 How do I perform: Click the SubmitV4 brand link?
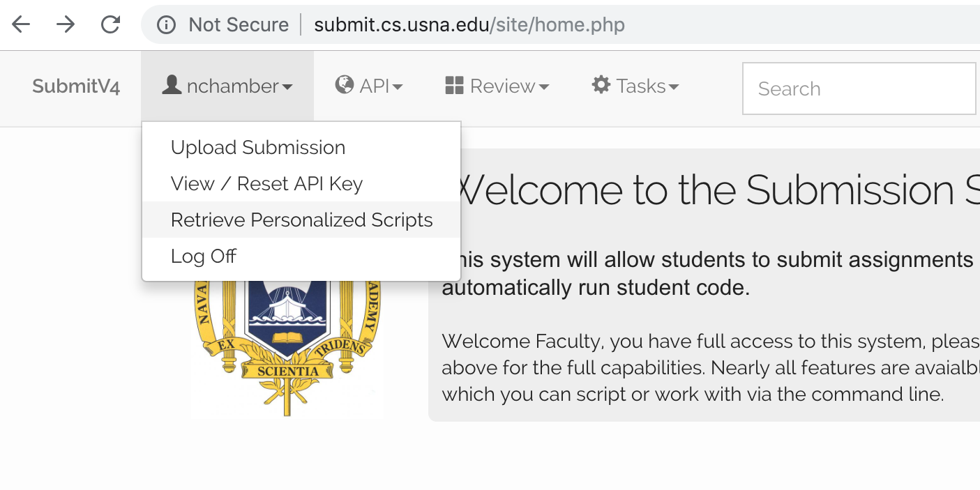point(76,86)
